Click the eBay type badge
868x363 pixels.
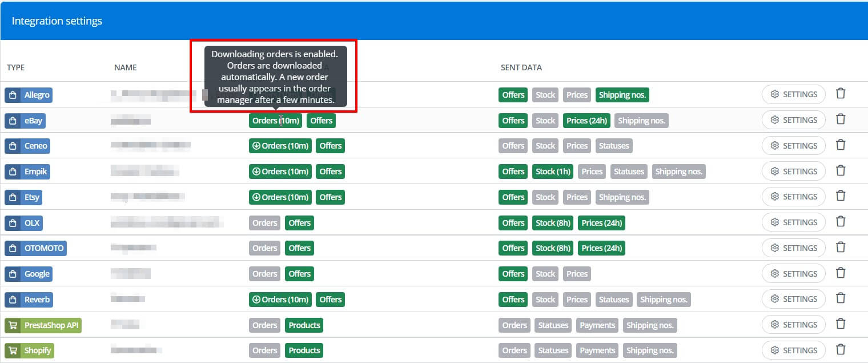[26, 121]
